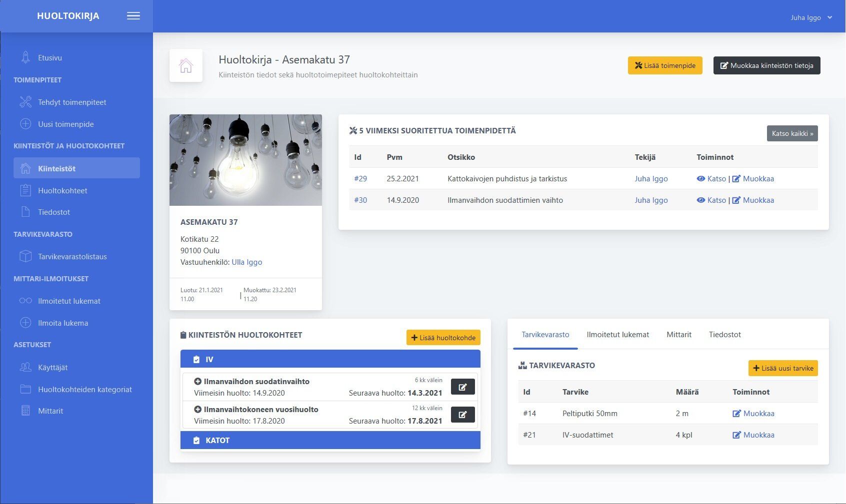Toggle the sidebar hamburger menu
The height and width of the screenshot is (504, 846).
[x=133, y=16]
